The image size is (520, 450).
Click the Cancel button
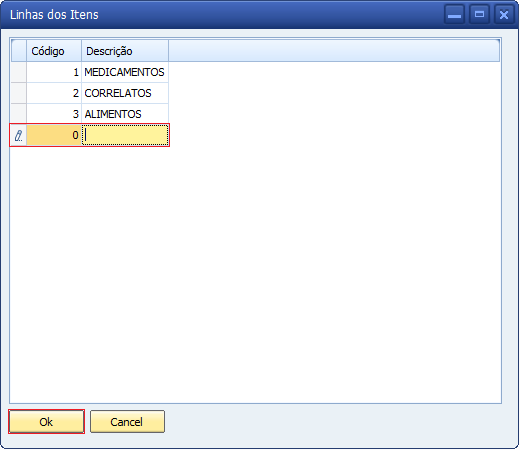point(127,422)
